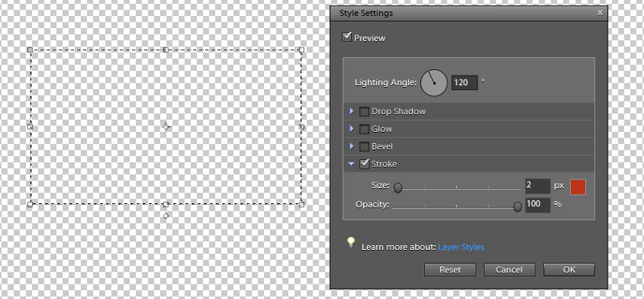This screenshot has width=644, height=299.
Task: Click the Stroke Size value field
Action: click(537, 186)
